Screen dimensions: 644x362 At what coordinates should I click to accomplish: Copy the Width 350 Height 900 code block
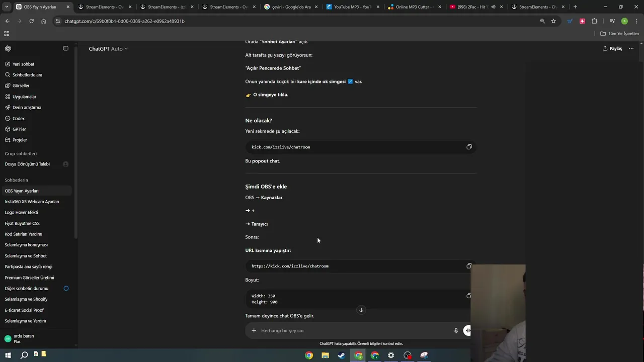tap(469, 296)
